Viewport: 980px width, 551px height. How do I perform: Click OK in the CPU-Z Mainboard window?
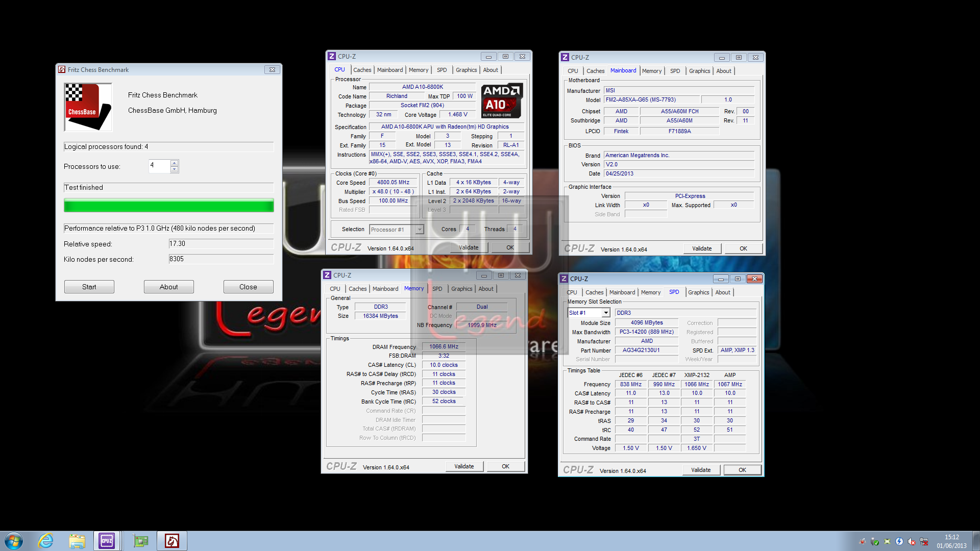(743, 249)
